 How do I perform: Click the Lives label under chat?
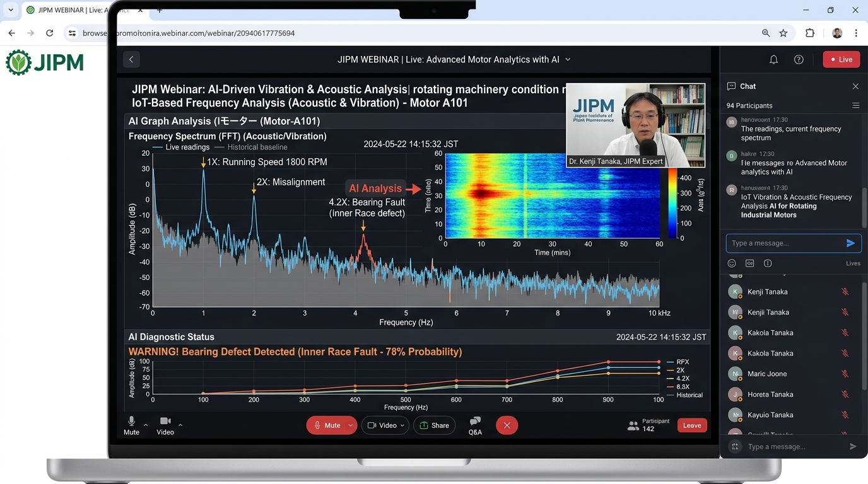click(x=853, y=263)
